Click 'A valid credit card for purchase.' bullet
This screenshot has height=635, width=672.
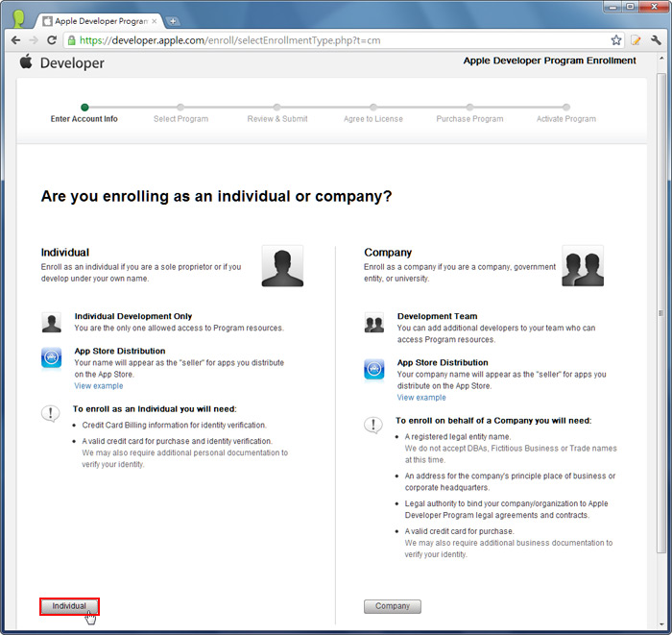[x=460, y=531]
